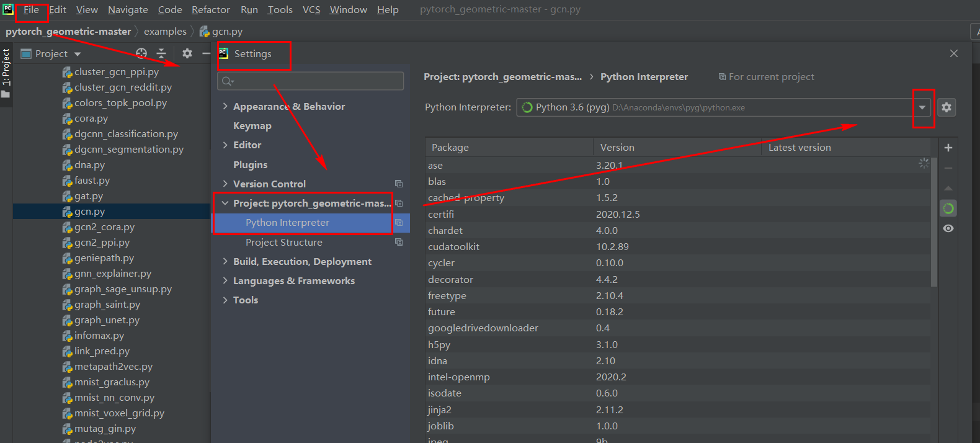Open the Edit menu
The image size is (980, 443).
(58, 10)
